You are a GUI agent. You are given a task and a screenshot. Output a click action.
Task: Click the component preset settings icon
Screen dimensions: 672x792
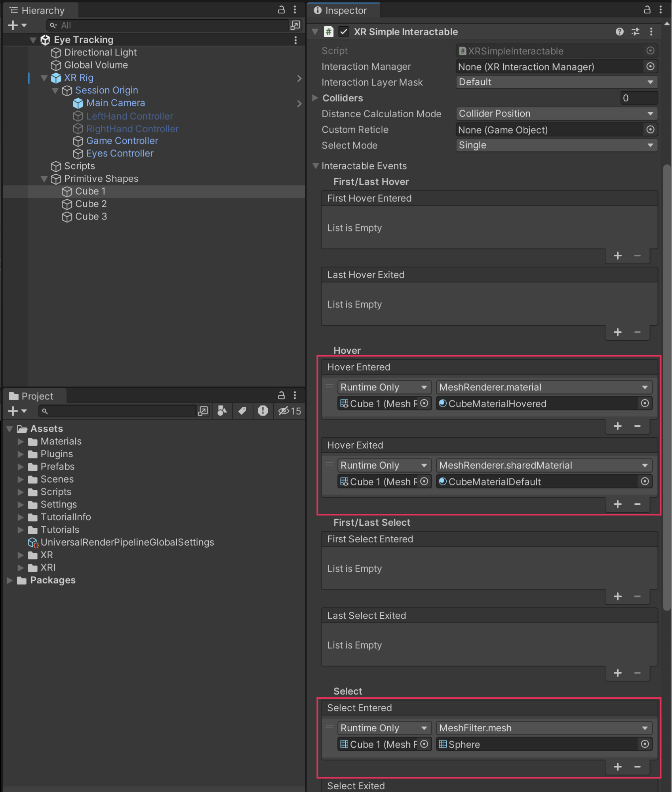click(635, 32)
